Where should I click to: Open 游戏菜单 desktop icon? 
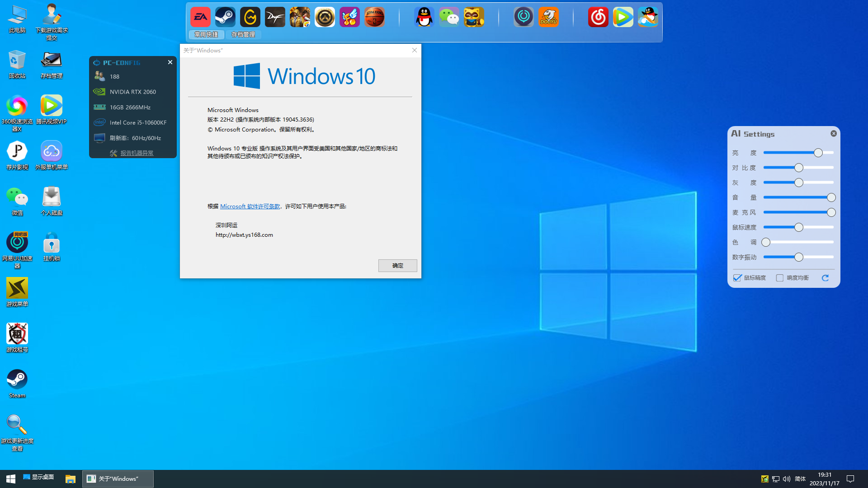pyautogui.click(x=17, y=292)
